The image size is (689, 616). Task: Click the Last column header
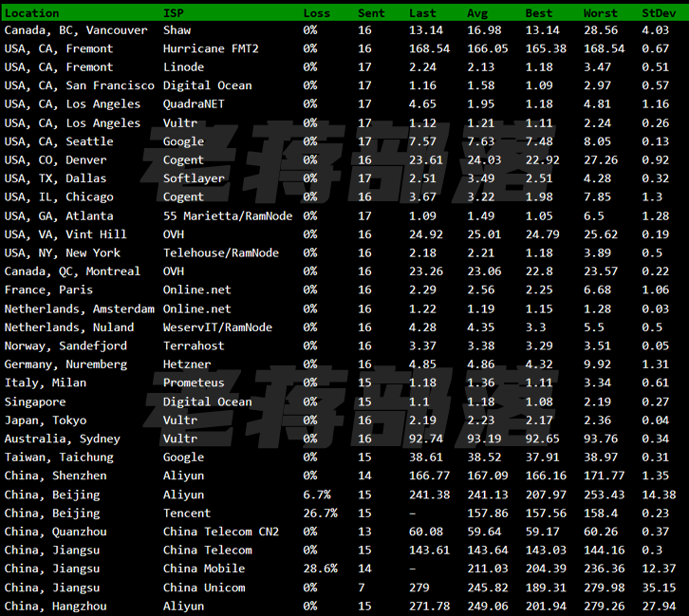(422, 13)
